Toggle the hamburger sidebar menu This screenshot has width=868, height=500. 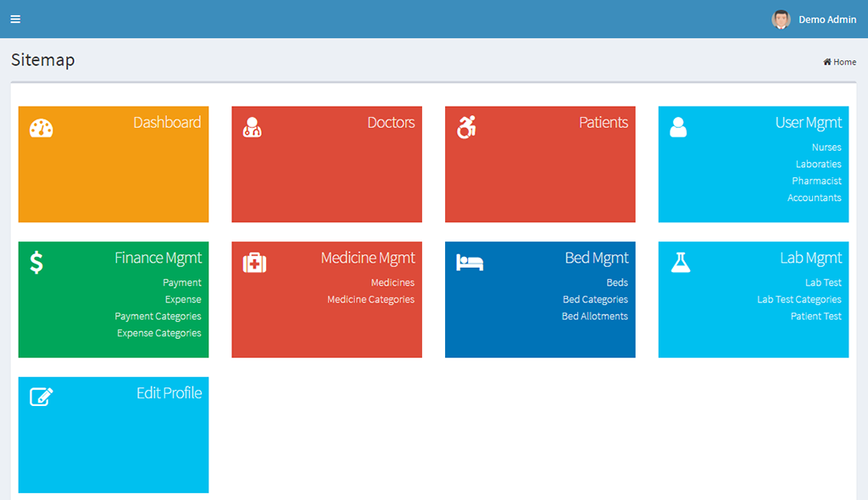[x=15, y=19]
